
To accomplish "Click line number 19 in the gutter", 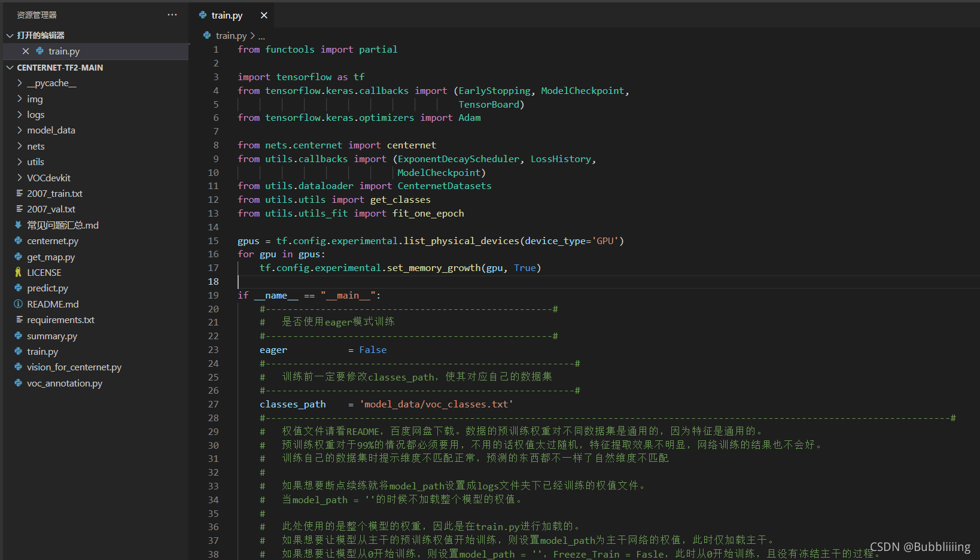I will point(214,296).
